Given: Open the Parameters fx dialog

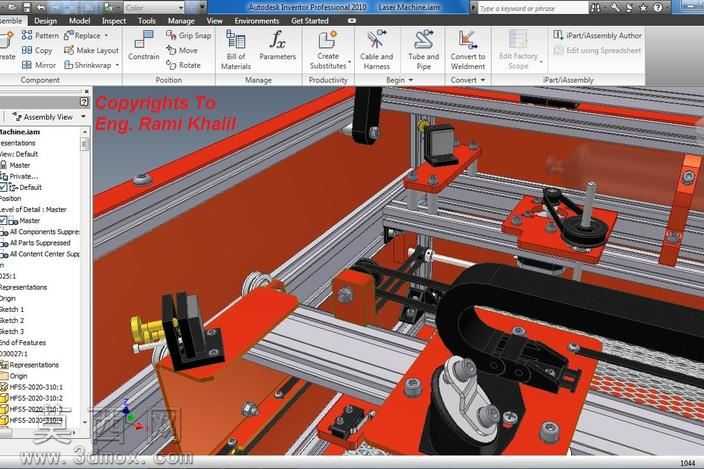Looking at the screenshot, I should (x=277, y=45).
